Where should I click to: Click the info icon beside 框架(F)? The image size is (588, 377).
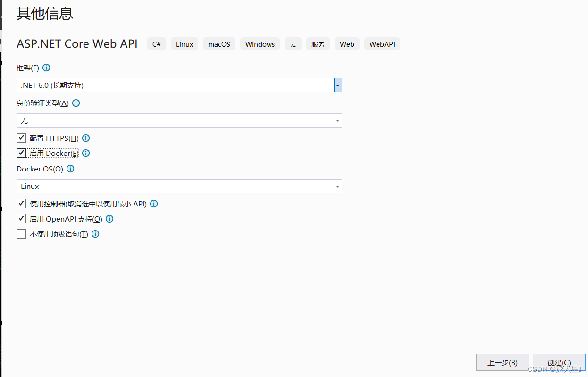[x=46, y=68]
